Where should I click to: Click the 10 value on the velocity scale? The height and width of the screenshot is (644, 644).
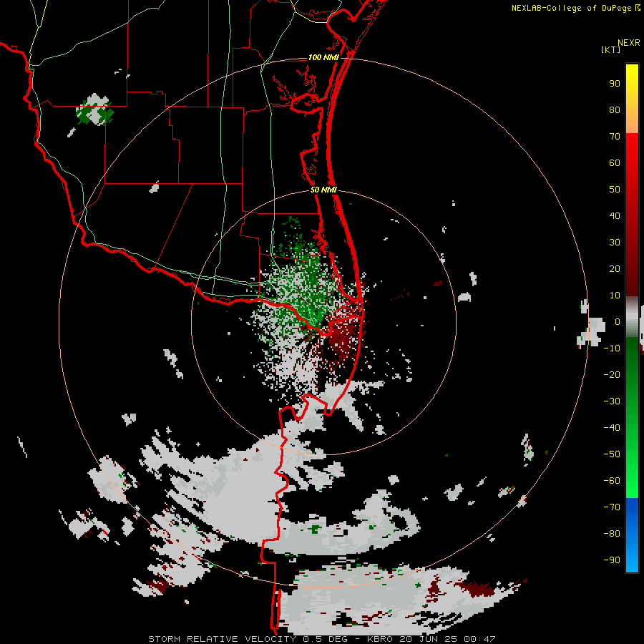(615, 296)
